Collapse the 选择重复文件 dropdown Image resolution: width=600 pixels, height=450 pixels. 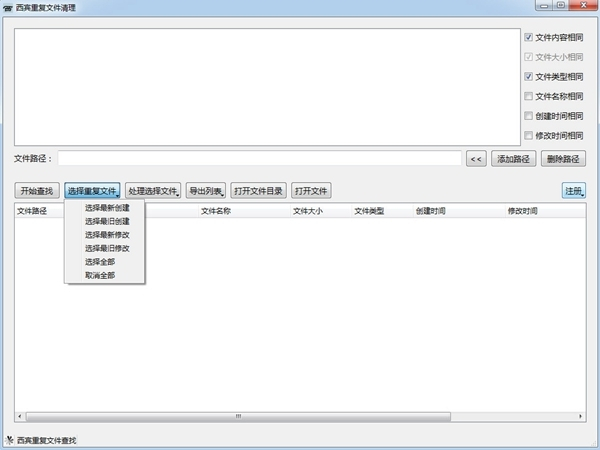93,191
